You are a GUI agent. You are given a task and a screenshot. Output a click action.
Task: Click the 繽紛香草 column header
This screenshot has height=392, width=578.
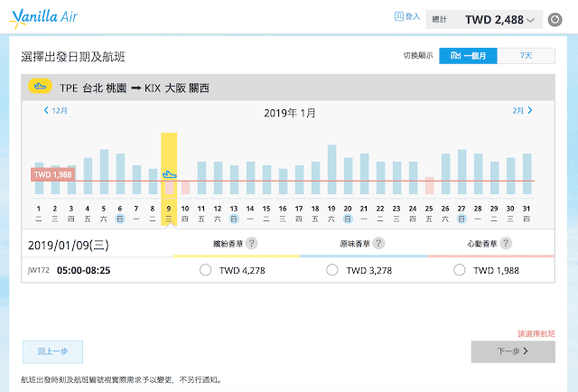228,244
